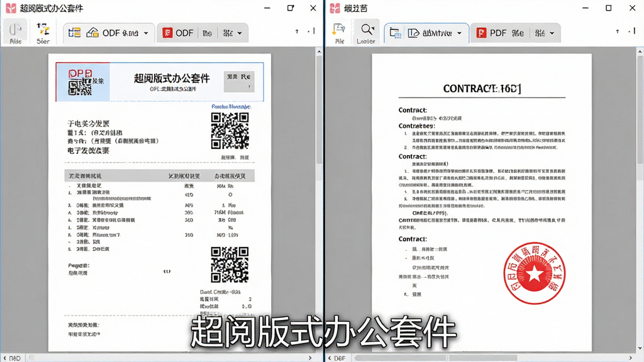
Task: Click the File icon in the contract window toolbar
Action: (339, 33)
